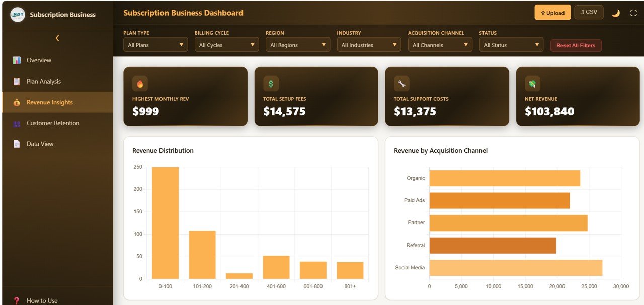This screenshot has height=305, width=644.
Task: Open the Data View document icon
Action: (x=16, y=144)
